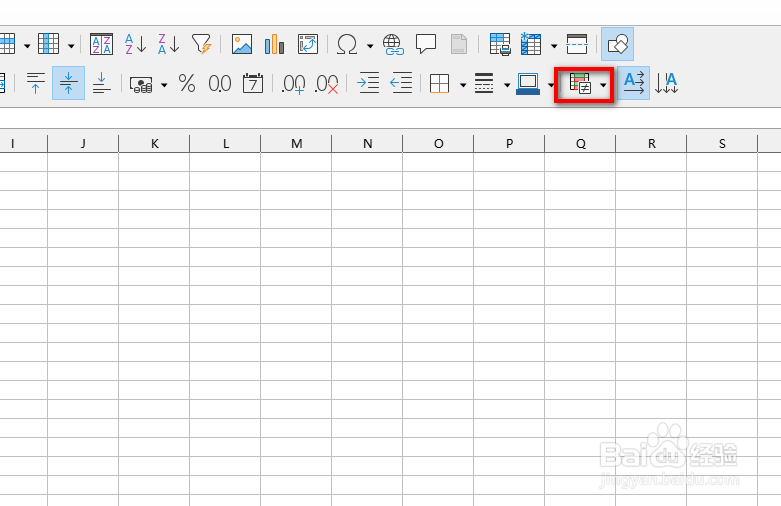Screen dimensions: 781x506
Task: Select column R header
Action: (651, 143)
